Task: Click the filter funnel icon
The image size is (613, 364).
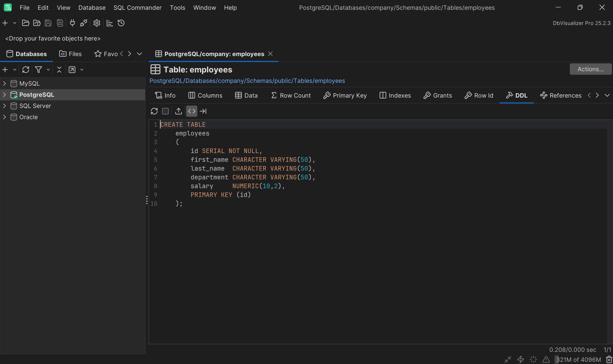Action: click(39, 70)
